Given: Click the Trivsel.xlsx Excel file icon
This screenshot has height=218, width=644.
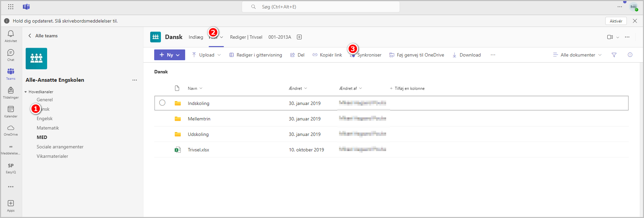Looking at the screenshot, I should [x=178, y=150].
